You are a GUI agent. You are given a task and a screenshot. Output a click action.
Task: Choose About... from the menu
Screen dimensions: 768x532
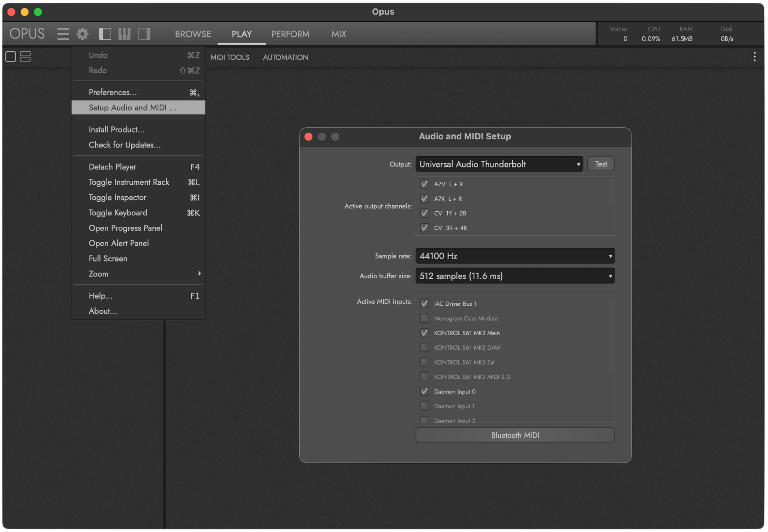(x=138, y=311)
